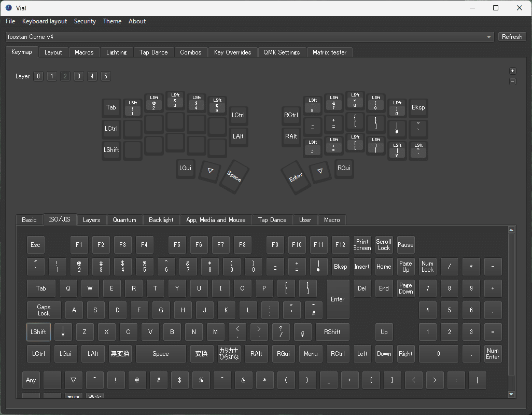The image size is (532, 415).
Task: Open the Keyboard layout menu
Action: [45, 21]
